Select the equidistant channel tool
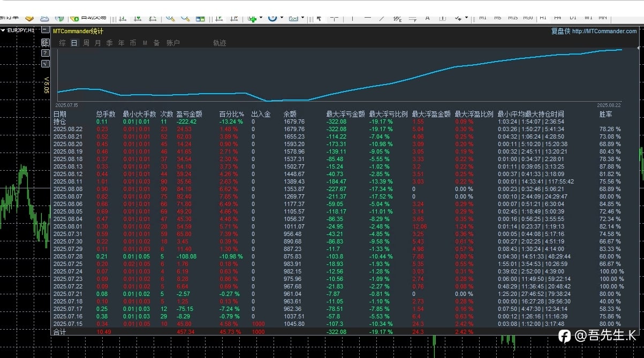This screenshot has height=358, width=644. point(397,19)
